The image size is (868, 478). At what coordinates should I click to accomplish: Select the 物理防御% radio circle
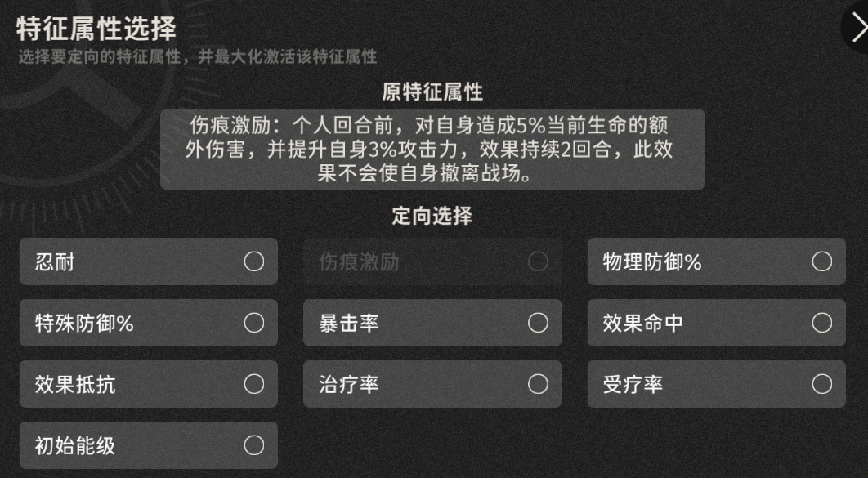[x=822, y=261]
